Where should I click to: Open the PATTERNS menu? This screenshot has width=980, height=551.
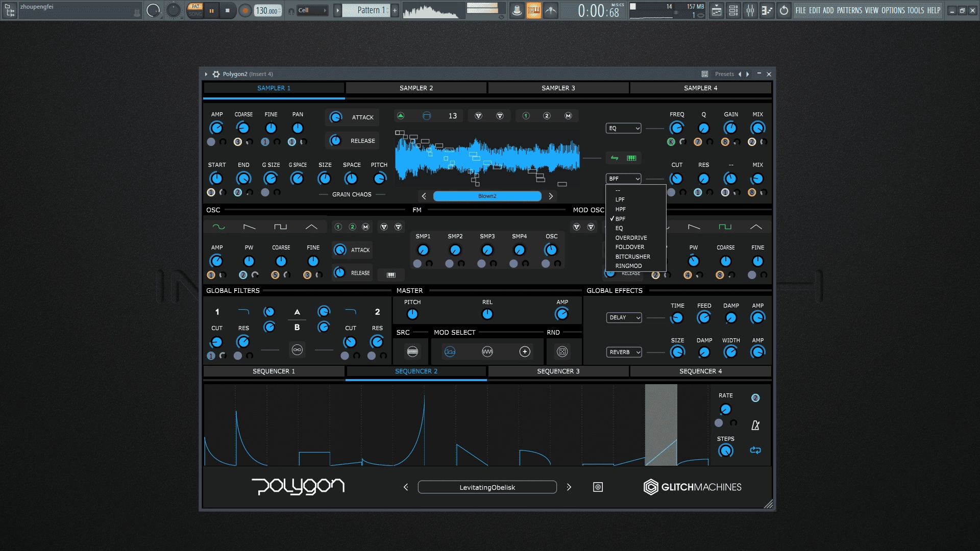click(x=849, y=10)
